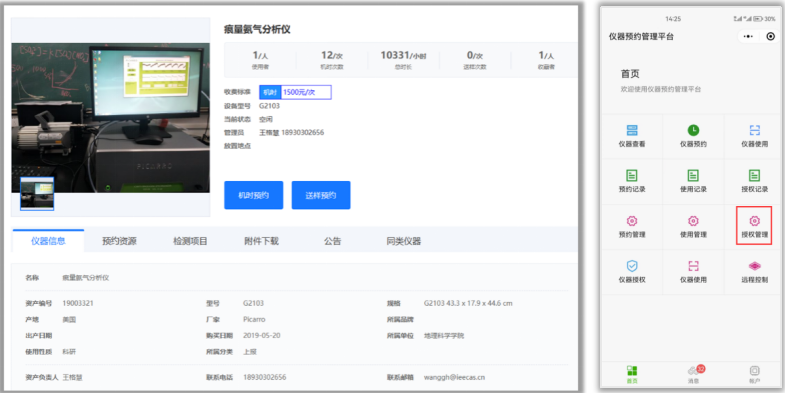
Task: Open 帐户 in bottom navigation
Action: click(754, 374)
